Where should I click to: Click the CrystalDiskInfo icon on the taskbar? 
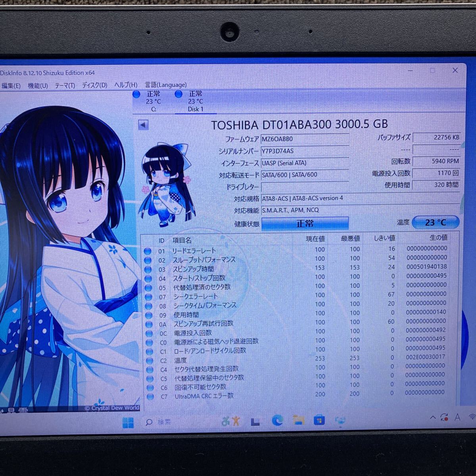[x=340, y=420]
